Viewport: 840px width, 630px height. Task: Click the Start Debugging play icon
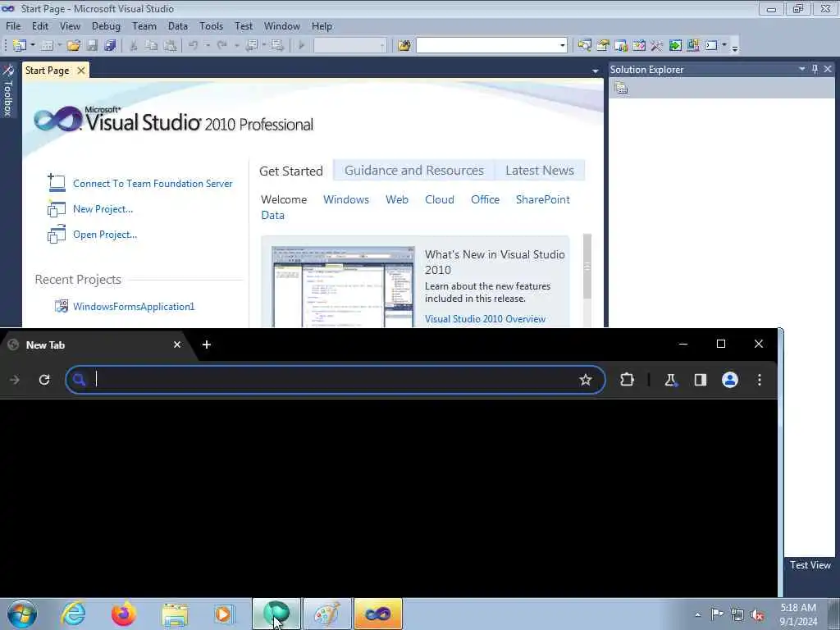tap(301, 46)
